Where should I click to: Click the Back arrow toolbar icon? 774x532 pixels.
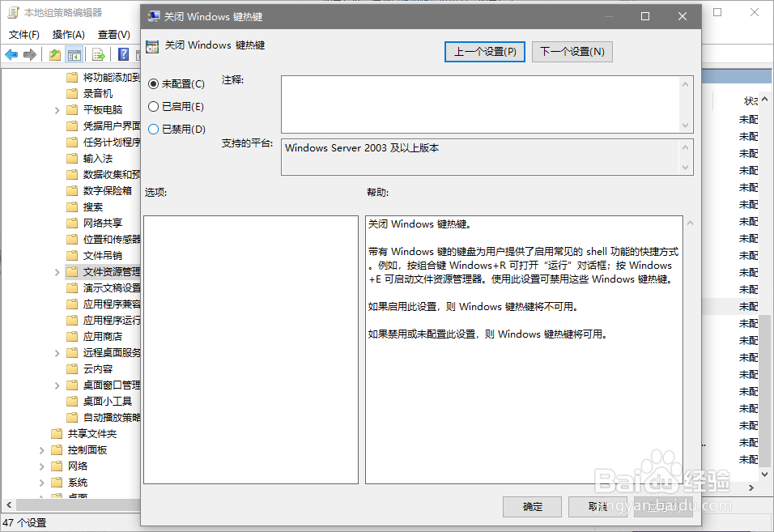coord(11,55)
